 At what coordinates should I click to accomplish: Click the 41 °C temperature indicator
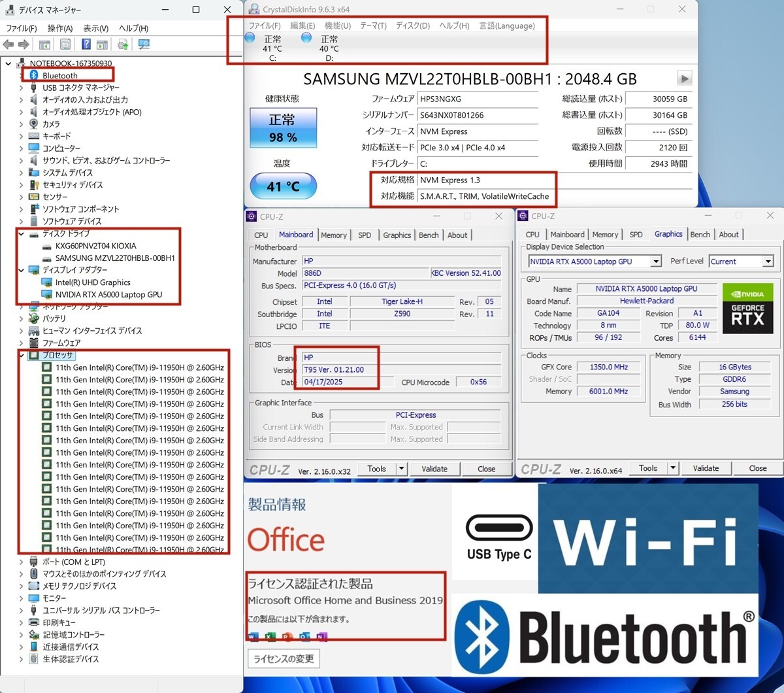tap(283, 186)
